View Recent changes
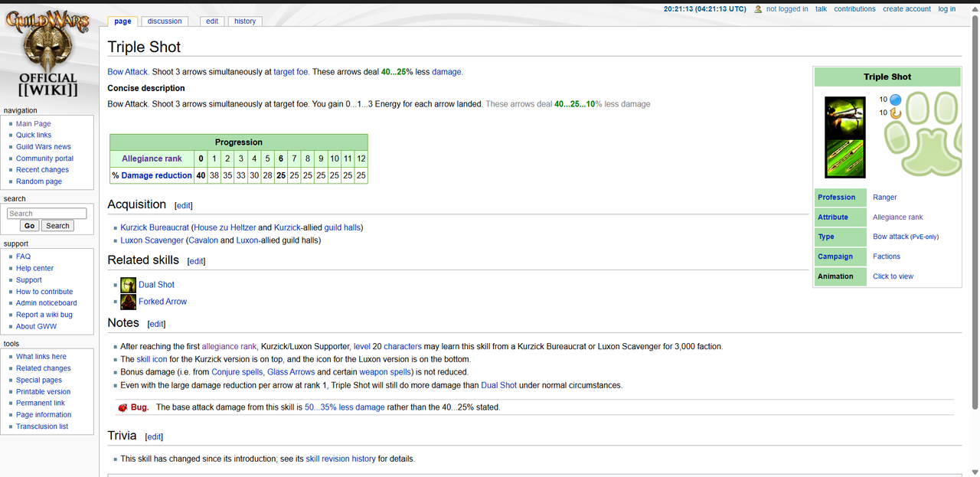The height and width of the screenshot is (477, 980). pos(42,170)
